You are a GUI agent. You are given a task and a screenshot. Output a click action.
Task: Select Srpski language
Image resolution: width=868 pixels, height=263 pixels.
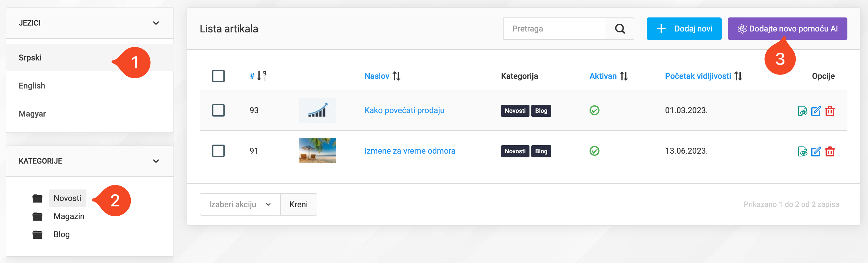[90, 58]
